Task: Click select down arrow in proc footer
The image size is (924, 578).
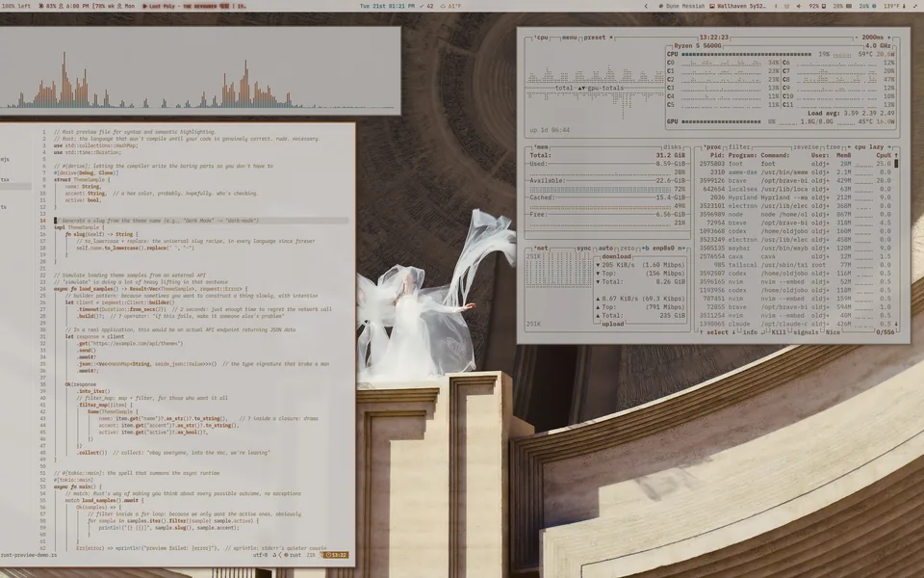Action: coord(733,332)
